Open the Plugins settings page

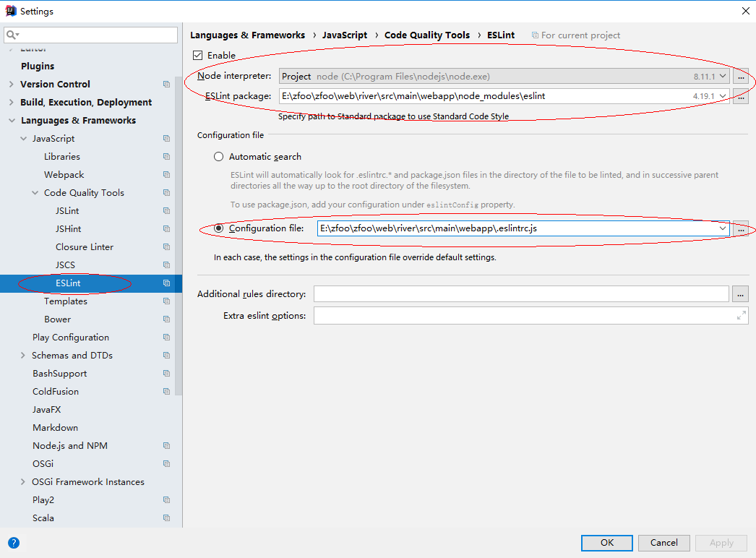pyautogui.click(x=38, y=66)
